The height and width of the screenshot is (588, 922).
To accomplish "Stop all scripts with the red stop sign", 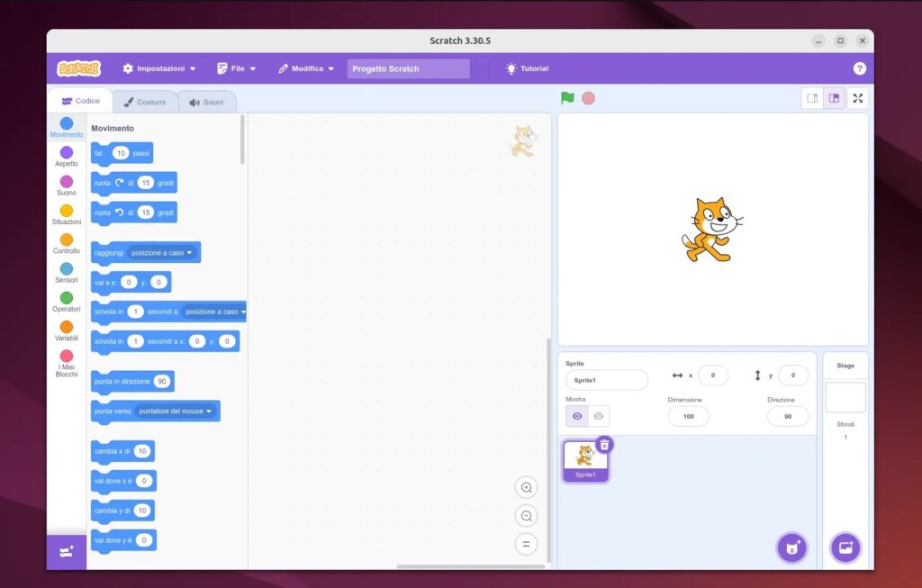I will [587, 97].
